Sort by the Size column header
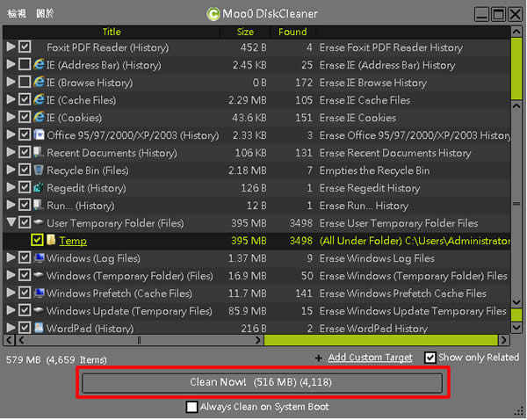 245,32
